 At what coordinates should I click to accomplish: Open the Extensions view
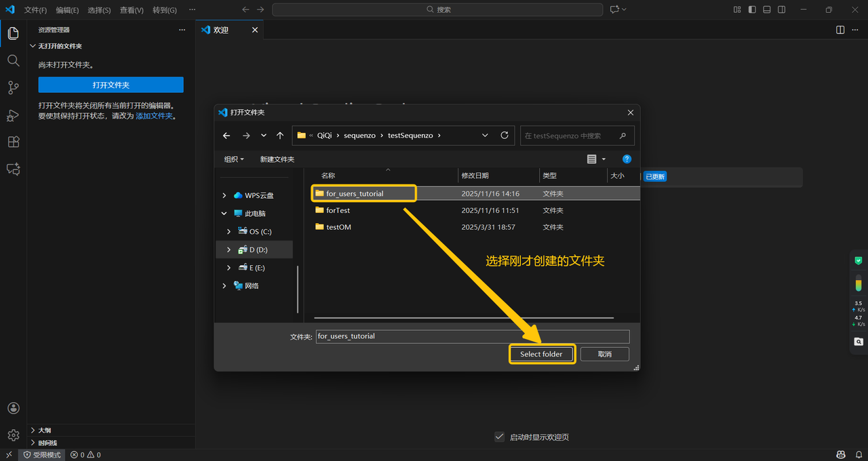pyautogui.click(x=13, y=142)
